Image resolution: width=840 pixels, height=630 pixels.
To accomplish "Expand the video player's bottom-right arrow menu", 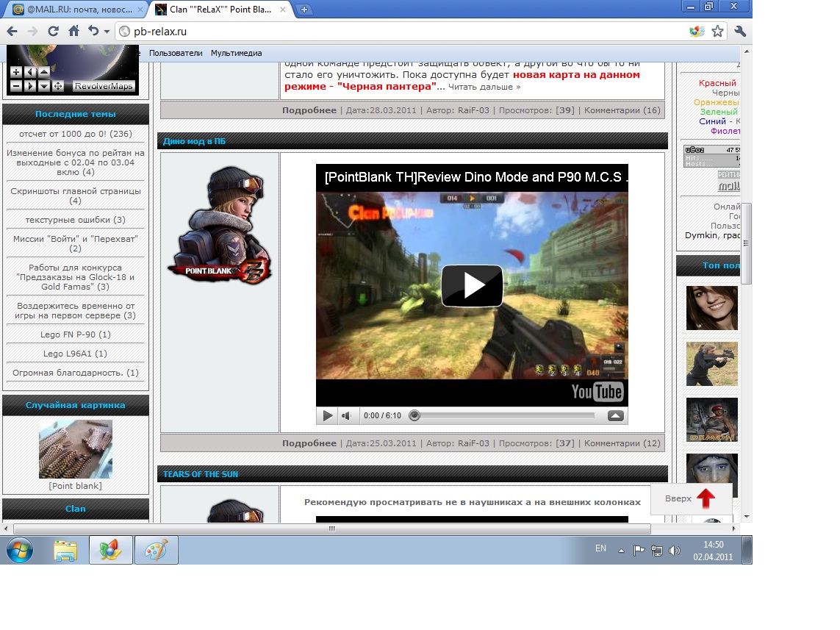I will tap(615, 416).
